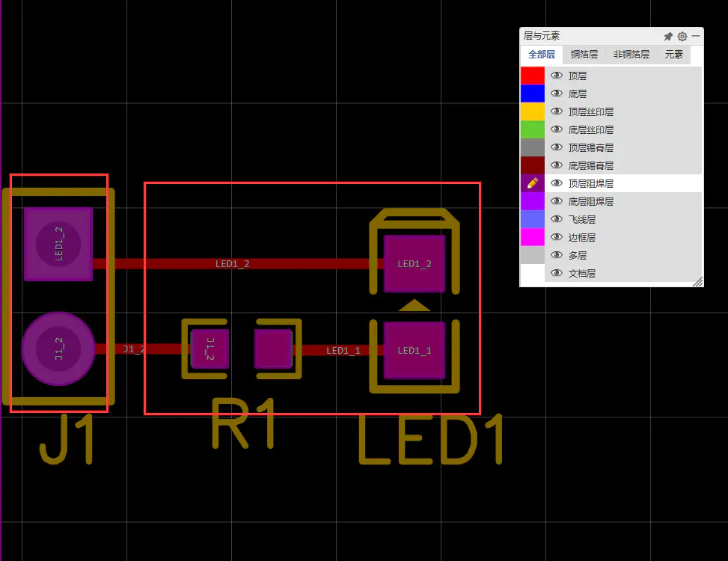Select the 底层锡膏层 layer name
The height and width of the screenshot is (561, 728).
point(590,165)
